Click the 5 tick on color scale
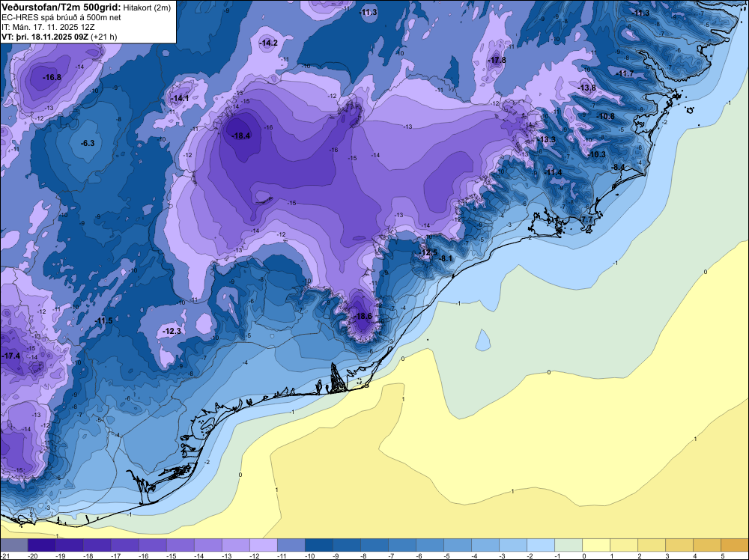Screen dimensions: 749x560 (722, 556)
